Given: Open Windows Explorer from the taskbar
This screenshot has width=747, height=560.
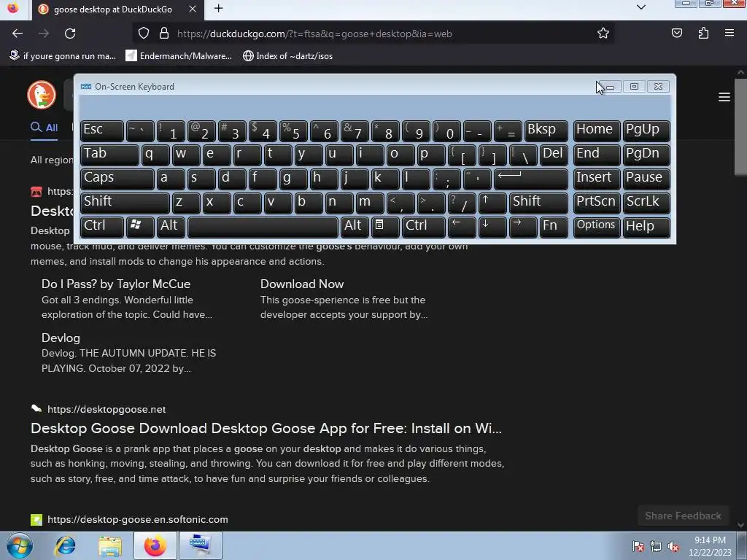Looking at the screenshot, I should click(x=110, y=545).
